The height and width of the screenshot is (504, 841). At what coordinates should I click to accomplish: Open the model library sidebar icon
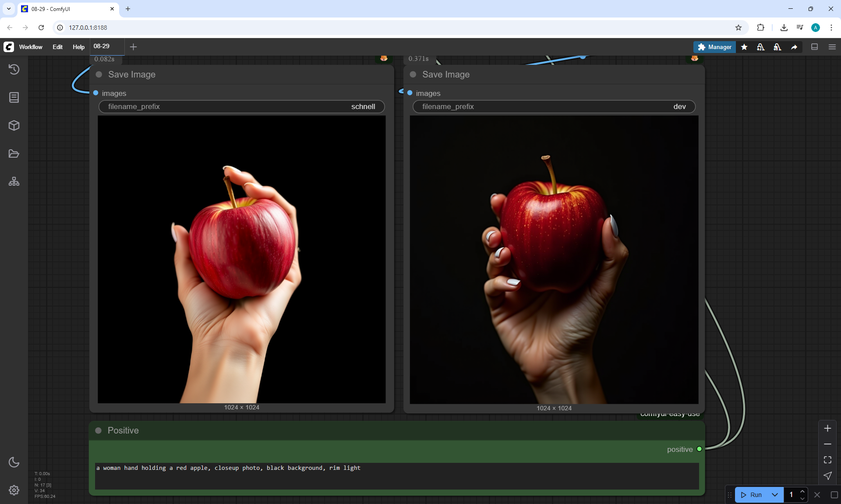pyautogui.click(x=14, y=97)
